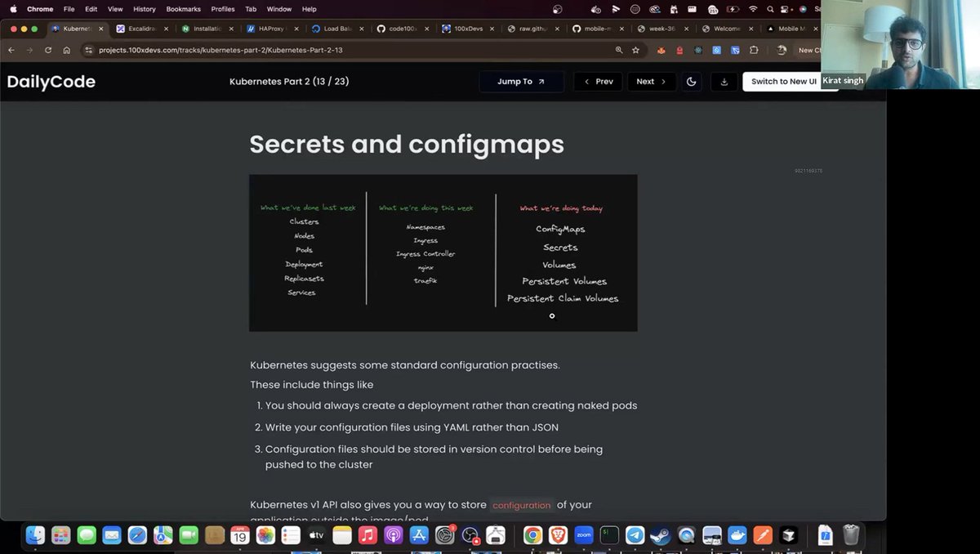The width and height of the screenshot is (980, 554).
Task: Open the Jump To menu
Action: [521, 82]
